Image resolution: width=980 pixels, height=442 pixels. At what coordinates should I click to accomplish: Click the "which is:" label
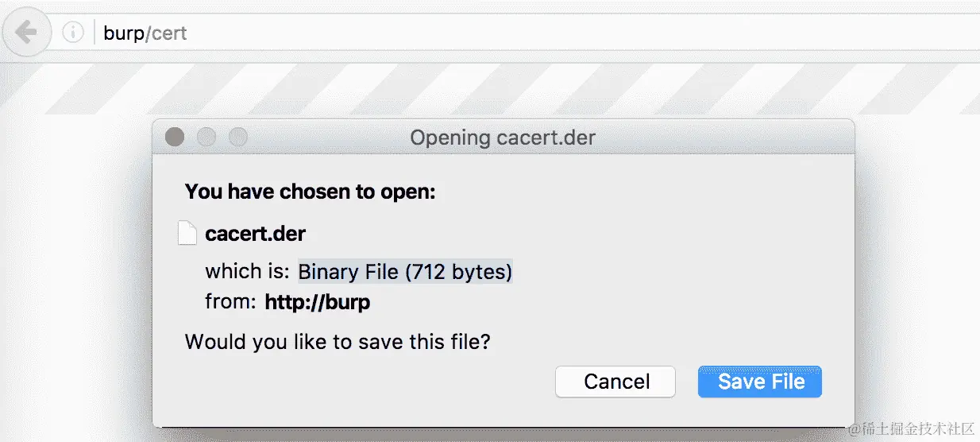247,271
